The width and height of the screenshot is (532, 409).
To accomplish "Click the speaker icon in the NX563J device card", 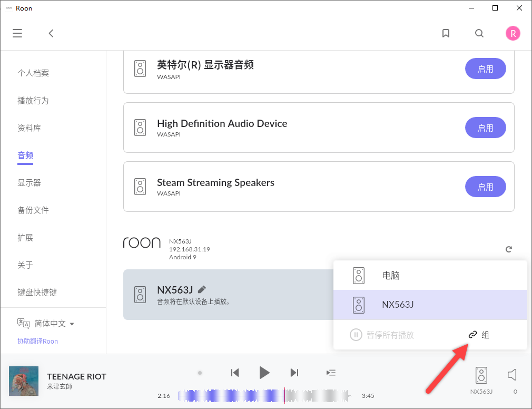I will pyautogui.click(x=140, y=295).
